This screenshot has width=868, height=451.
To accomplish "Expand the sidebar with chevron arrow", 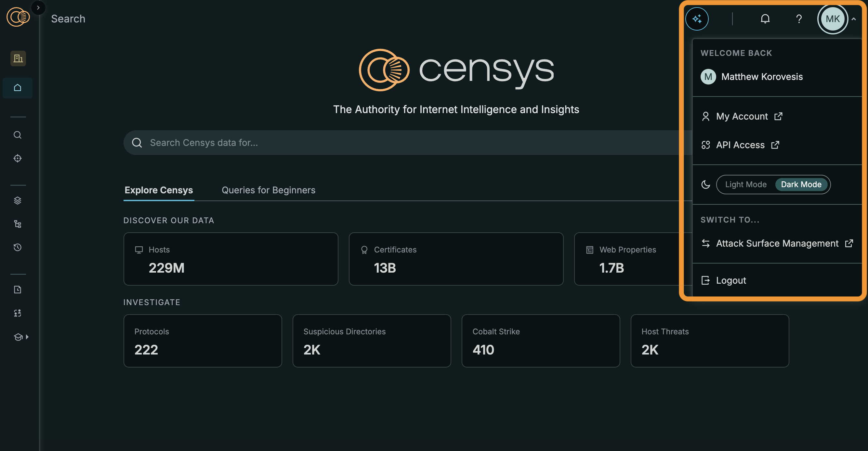I will pyautogui.click(x=38, y=7).
